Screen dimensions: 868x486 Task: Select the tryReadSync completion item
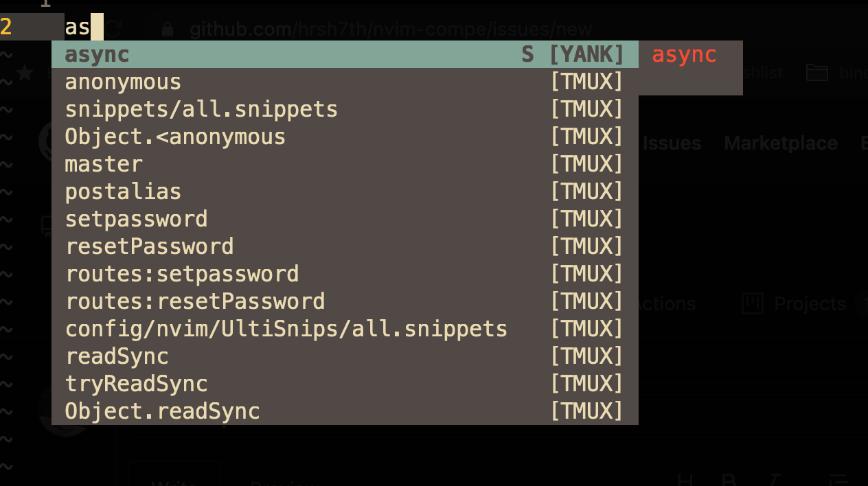pos(136,383)
